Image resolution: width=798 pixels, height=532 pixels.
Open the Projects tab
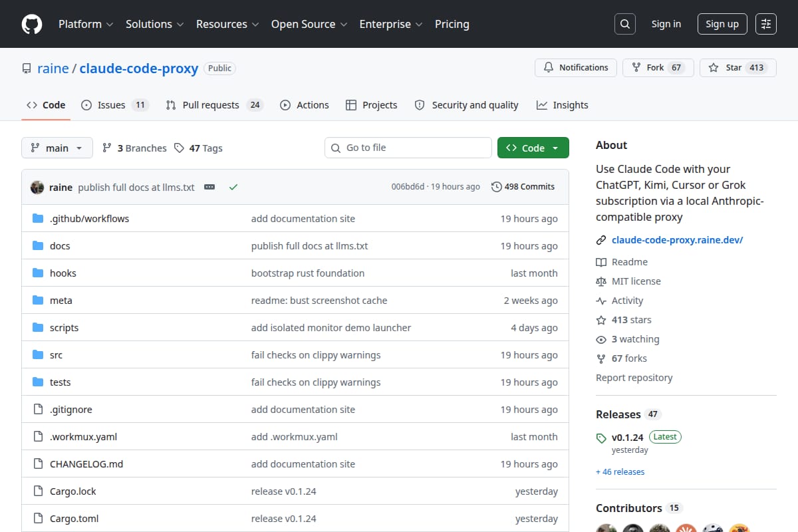371,105
